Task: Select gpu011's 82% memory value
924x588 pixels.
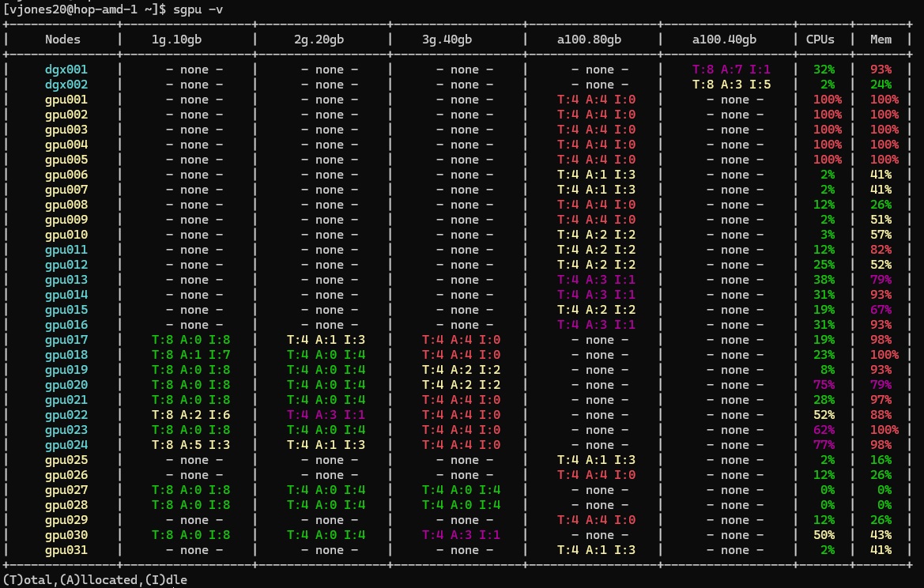Action: pos(881,250)
